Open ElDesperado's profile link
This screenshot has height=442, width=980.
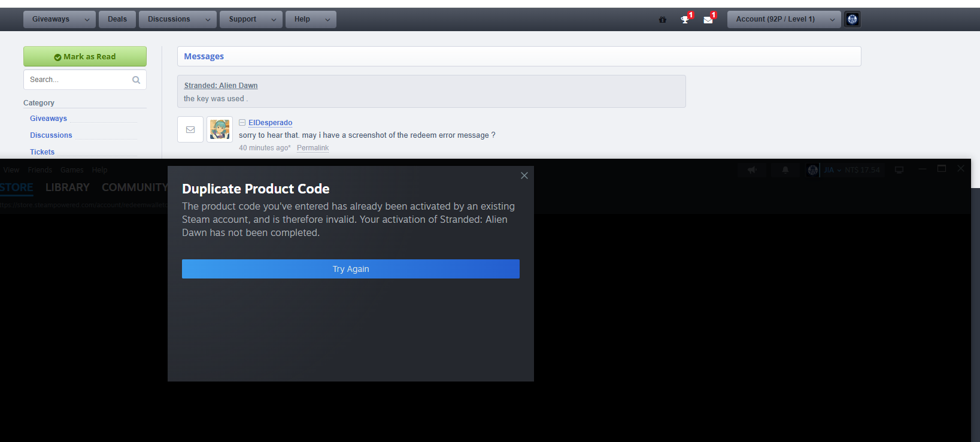[271, 123]
